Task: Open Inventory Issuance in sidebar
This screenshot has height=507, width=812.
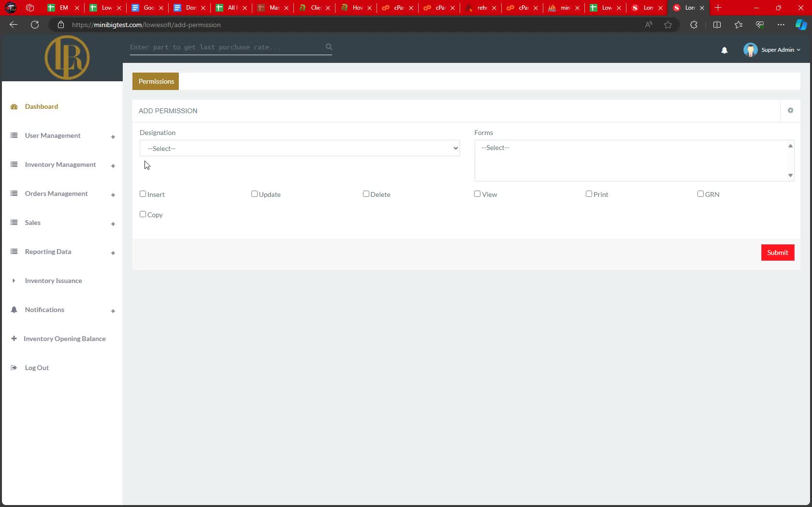Action: pyautogui.click(x=53, y=281)
